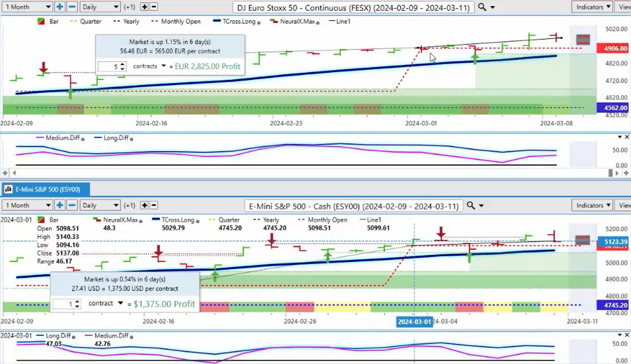Click the EUR 2,825.00 Profit text

(208, 67)
